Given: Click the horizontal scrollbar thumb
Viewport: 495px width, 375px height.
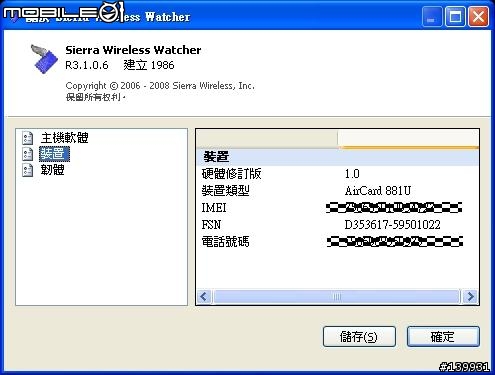Looking at the screenshot, I should click(337, 296).
